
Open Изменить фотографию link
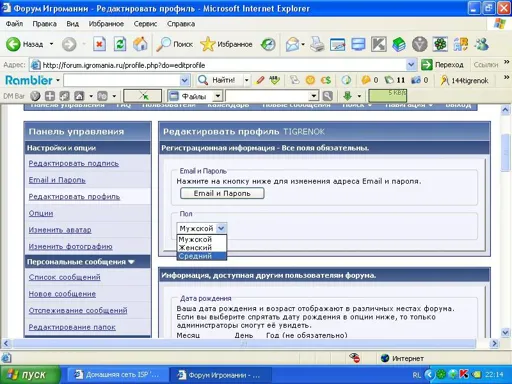click(70, 246)
